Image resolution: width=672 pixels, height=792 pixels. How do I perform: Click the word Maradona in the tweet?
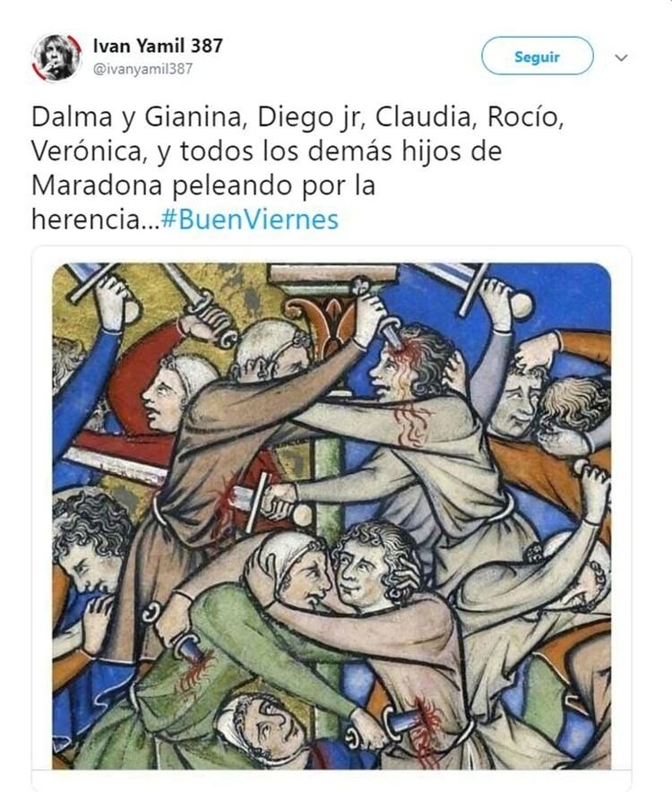[x=97, y=185]
